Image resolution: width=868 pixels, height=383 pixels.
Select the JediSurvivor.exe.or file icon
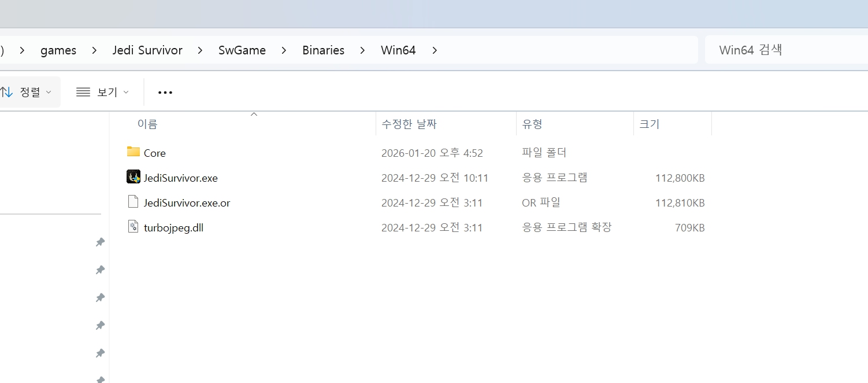coord(133,202)
